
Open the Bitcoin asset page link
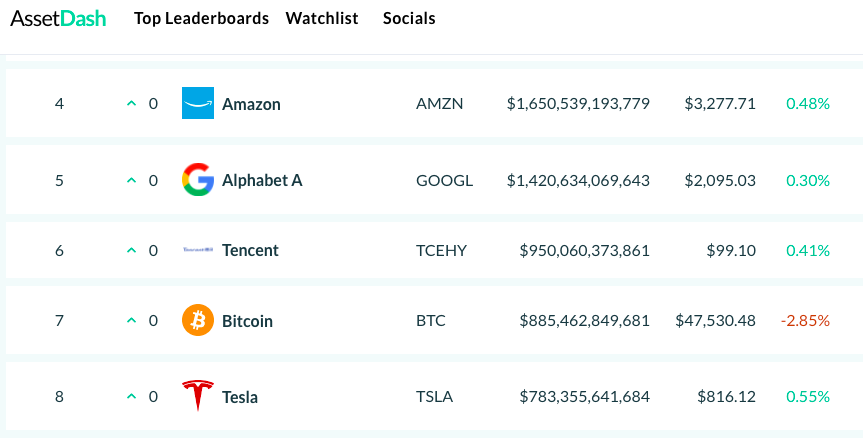[247, 322]
